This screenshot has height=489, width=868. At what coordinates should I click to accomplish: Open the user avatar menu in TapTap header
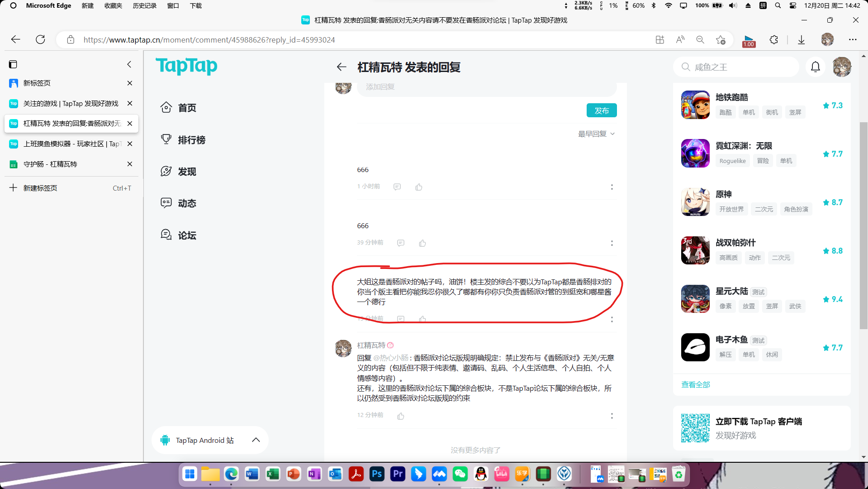[842, 67]
